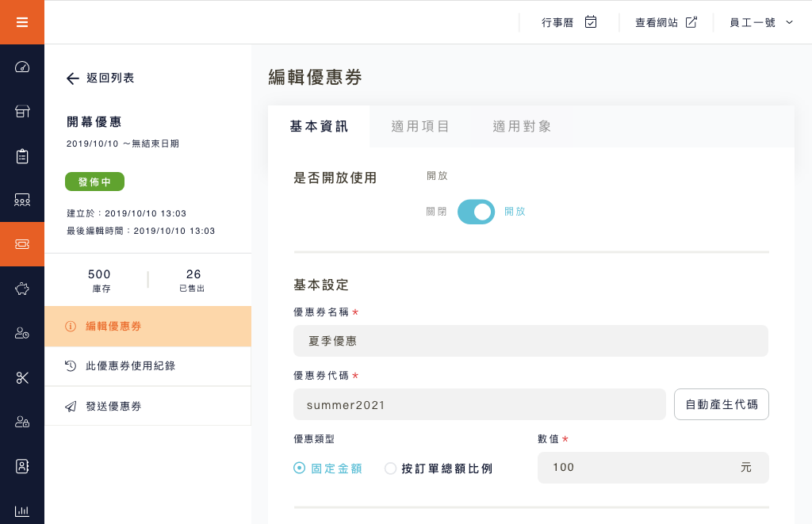The image size is (812, 524).
Task: Click the 關閉 label beside the toggle
Action: coord(437,212)
